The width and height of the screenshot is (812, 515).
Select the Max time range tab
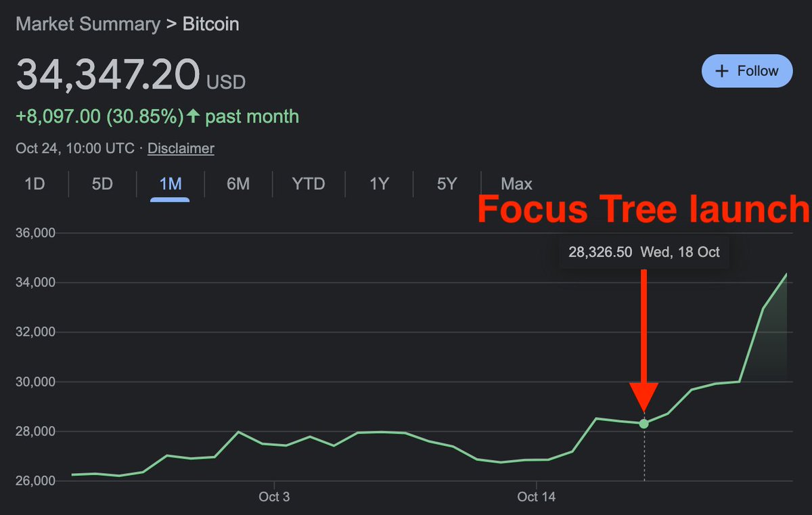click(x=516, y=183)
